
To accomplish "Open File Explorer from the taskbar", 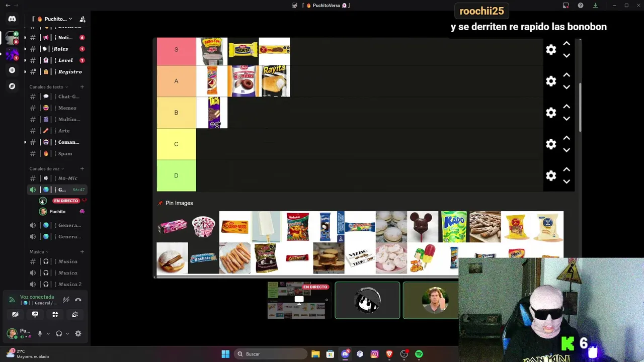I will (x=315, y=354).
